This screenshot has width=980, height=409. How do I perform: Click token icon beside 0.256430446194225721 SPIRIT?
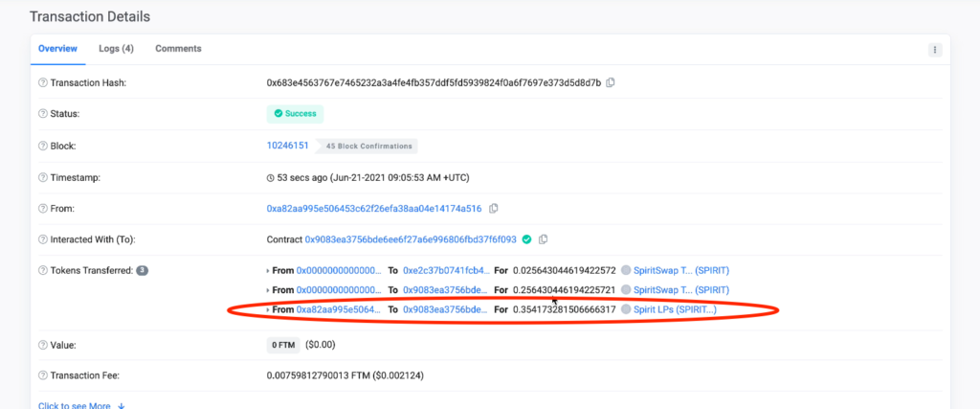[626, 290]
